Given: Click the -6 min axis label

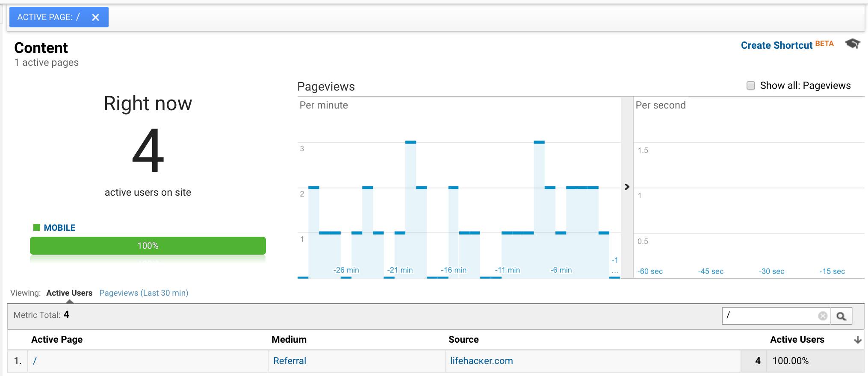Looking at the screenshot, I should 561,270.
